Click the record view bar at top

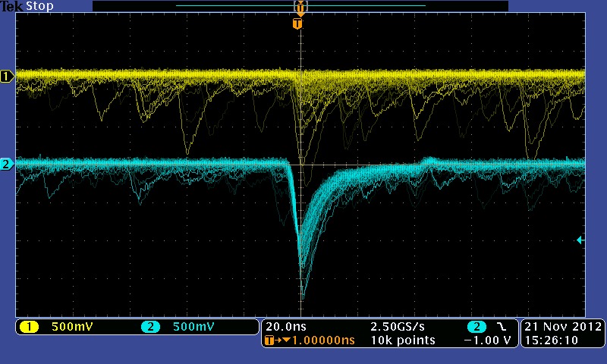pyautogui.click(x=300, y=6)
